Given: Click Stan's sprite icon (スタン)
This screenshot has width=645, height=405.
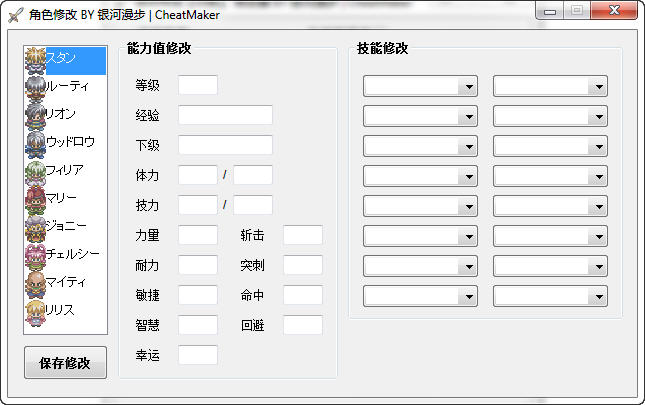Looking at the screenshot, I should [36, 60].
